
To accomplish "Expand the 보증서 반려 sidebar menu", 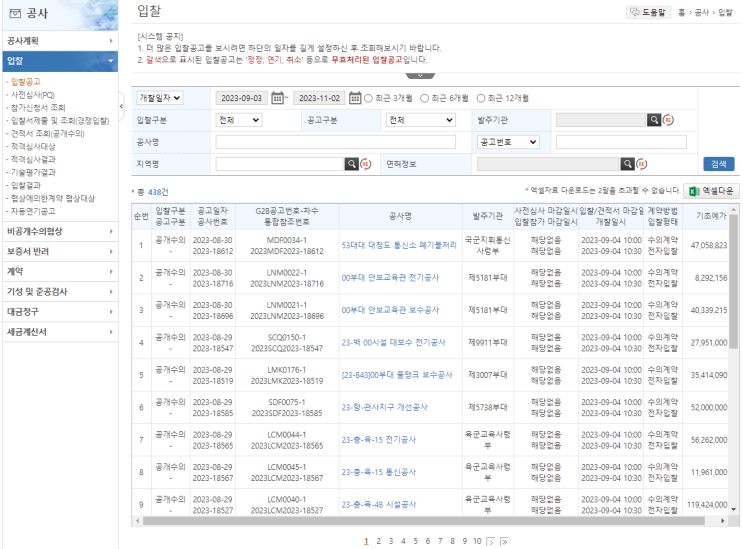I will coord(60,252).
